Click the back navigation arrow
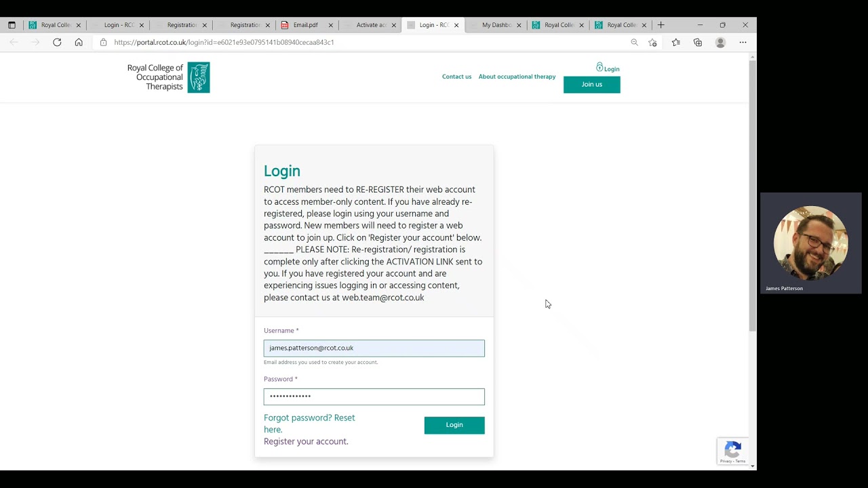This screenshot has width=868, height=488. tap(14, 42)
